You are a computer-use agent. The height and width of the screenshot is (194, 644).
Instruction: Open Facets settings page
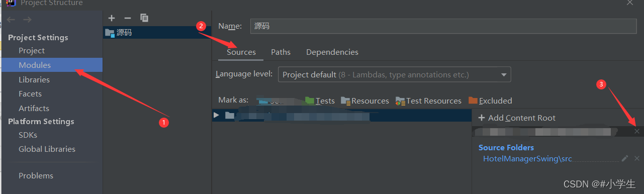30,94
